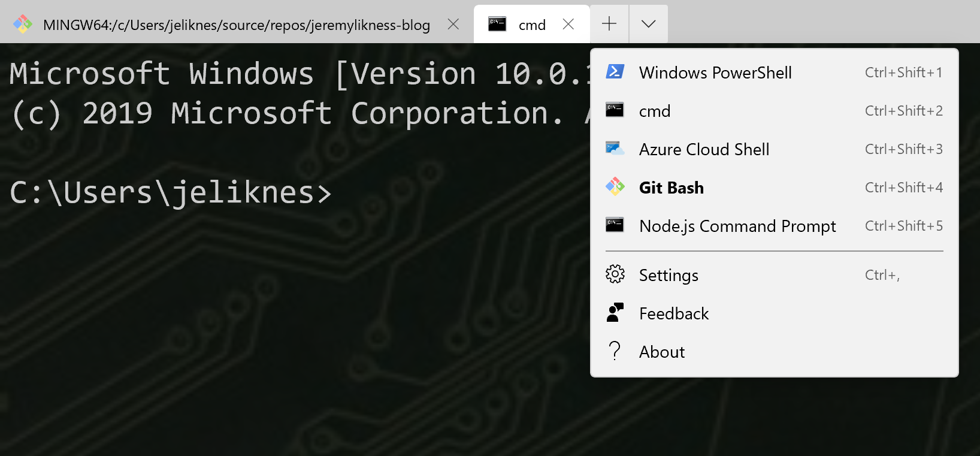The width and height of the screenshot is (980, 456).
Task: Click the Microsoft Windows version line
Action: pyautogui.click(x=300, y=74)
